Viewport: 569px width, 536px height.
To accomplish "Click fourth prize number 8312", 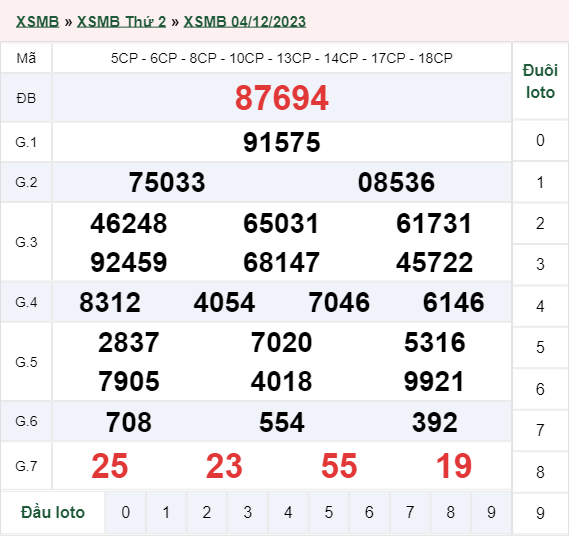I will pos(110,302).
